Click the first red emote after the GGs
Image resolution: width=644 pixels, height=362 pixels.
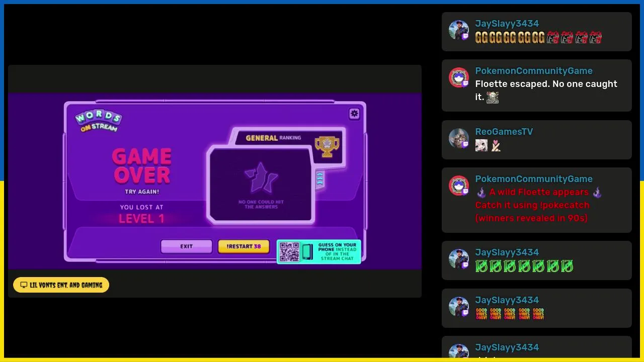[553, 38]
